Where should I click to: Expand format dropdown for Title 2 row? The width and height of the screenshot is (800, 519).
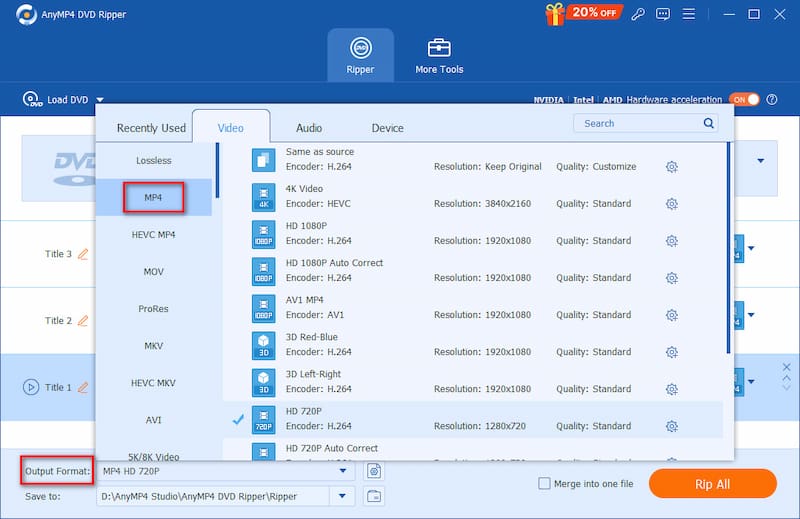751,315
